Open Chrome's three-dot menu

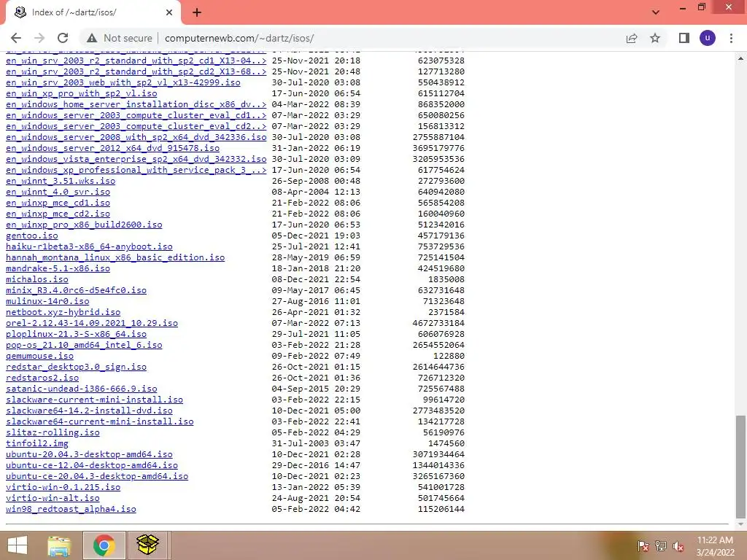(731, 38)
